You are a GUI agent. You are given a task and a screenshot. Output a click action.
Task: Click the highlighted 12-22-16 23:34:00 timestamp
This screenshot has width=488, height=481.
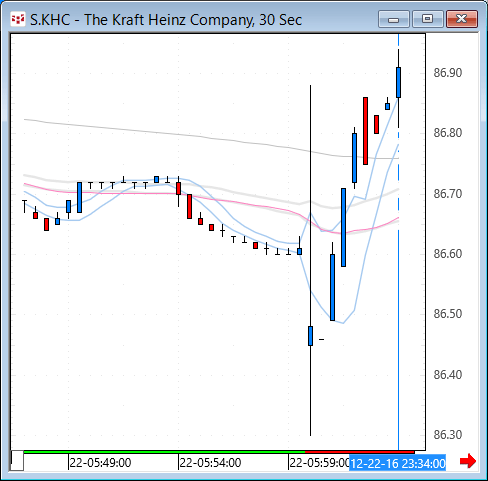coord(398,463)
